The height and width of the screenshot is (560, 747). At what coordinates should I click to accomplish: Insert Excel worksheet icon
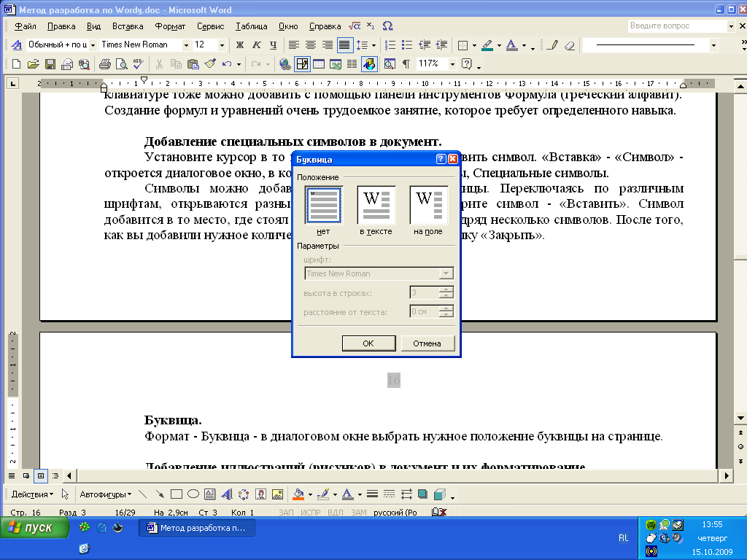[x=336, y=64]
